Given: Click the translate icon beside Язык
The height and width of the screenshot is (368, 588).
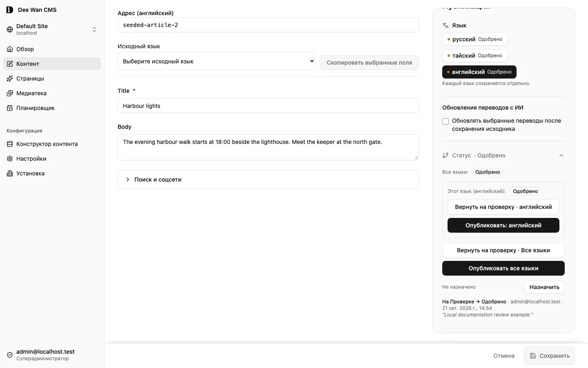Looking at the screenshot, I should (445, 25).
